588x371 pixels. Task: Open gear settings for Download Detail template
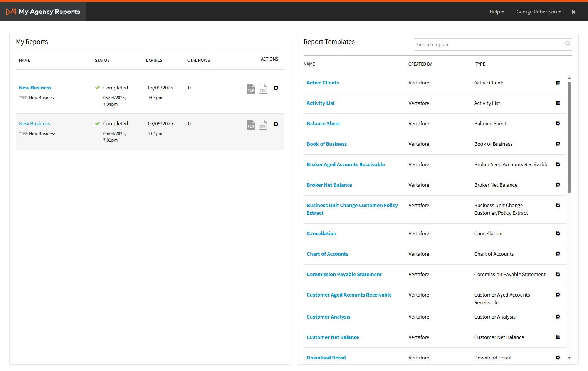558,358
